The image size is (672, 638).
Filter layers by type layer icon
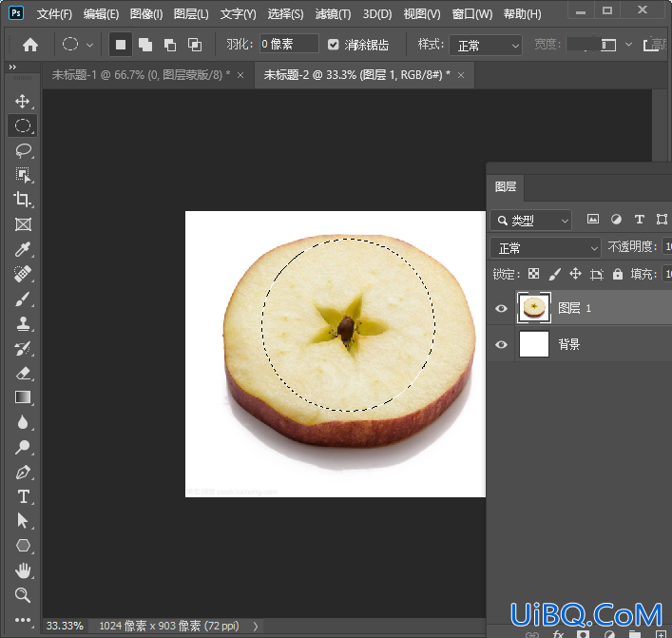[639, 220]
